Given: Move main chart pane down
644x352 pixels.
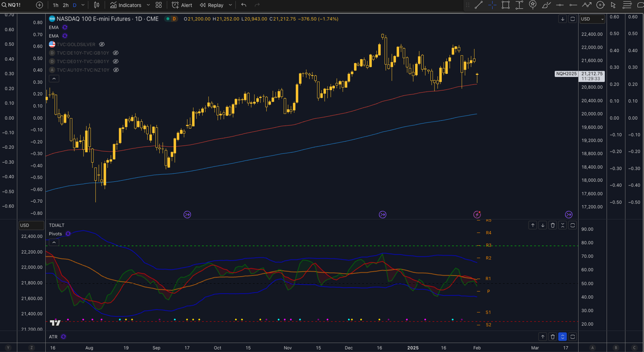Looking at the screenshot, I should coord(562,19).
